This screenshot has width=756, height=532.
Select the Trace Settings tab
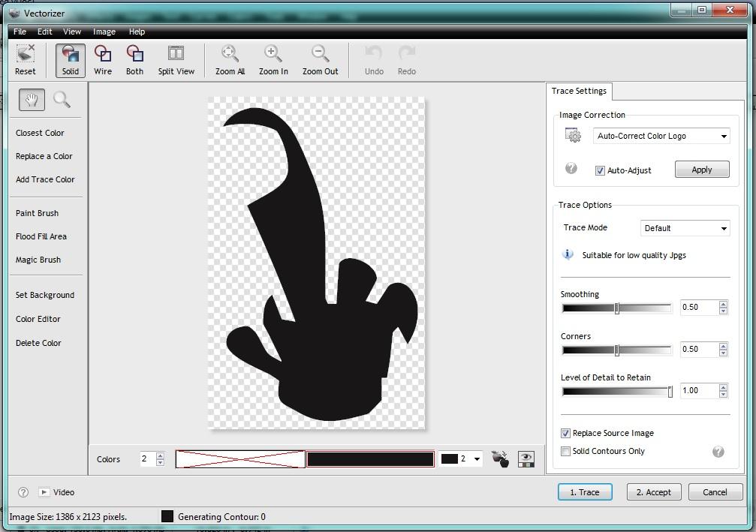click(579, 91)
